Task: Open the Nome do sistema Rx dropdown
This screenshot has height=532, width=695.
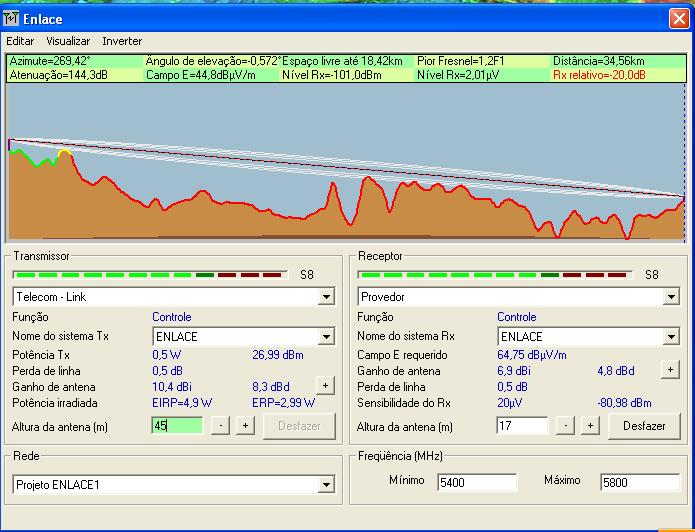Action: tap(670, 337)
